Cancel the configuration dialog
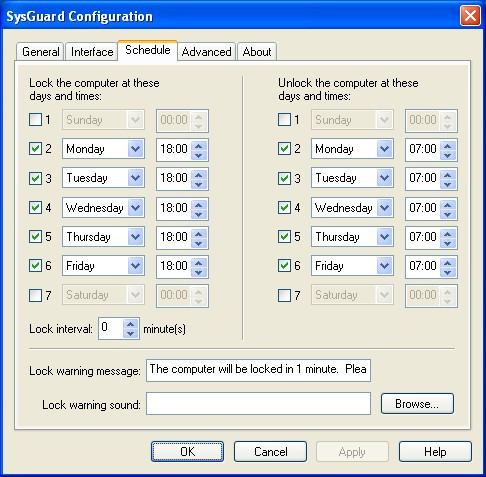Viewport: 486px width, 477px height. coord(270,452)
